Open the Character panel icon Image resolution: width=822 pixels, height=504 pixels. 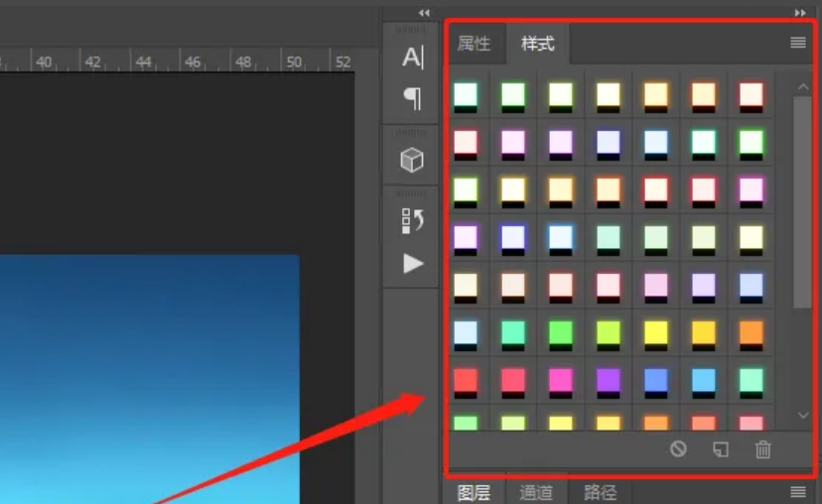(x=412, y=58)
